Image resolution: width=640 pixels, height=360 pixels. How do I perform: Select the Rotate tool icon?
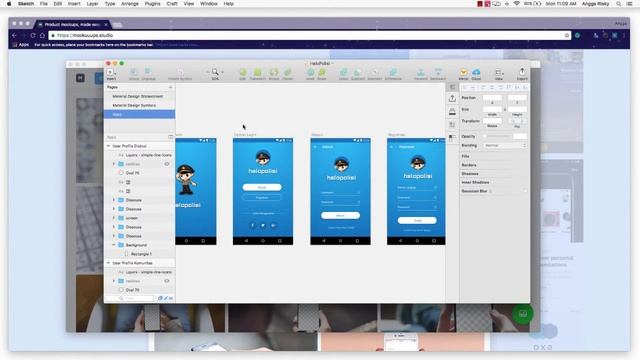point(274,73)
